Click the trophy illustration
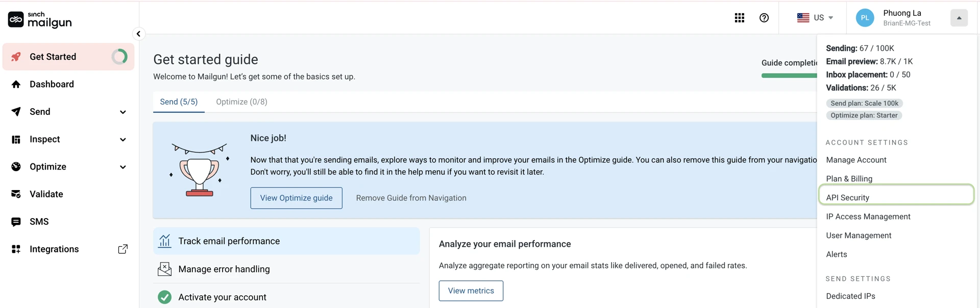Screen dimensions: 980x308 click(199, 170)
